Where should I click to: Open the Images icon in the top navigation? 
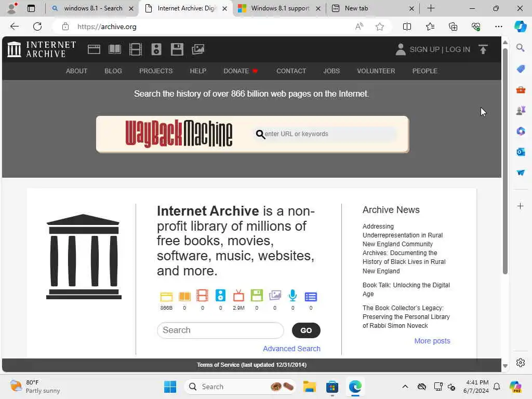[198, 49]
